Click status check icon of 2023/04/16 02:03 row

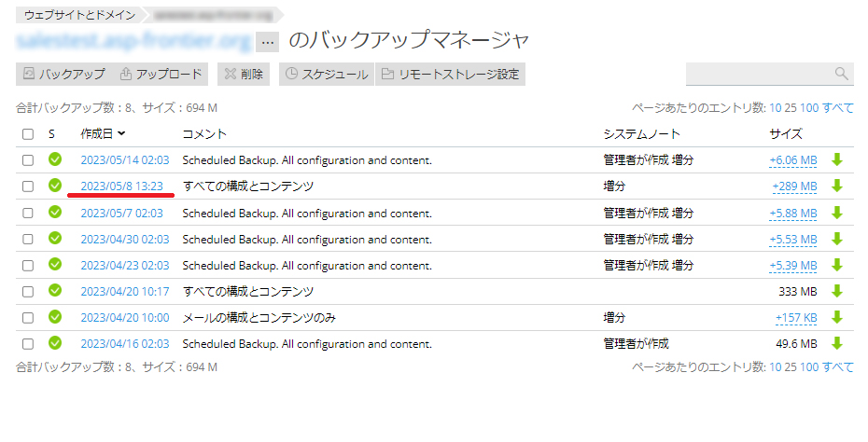(x=55, y=343)
